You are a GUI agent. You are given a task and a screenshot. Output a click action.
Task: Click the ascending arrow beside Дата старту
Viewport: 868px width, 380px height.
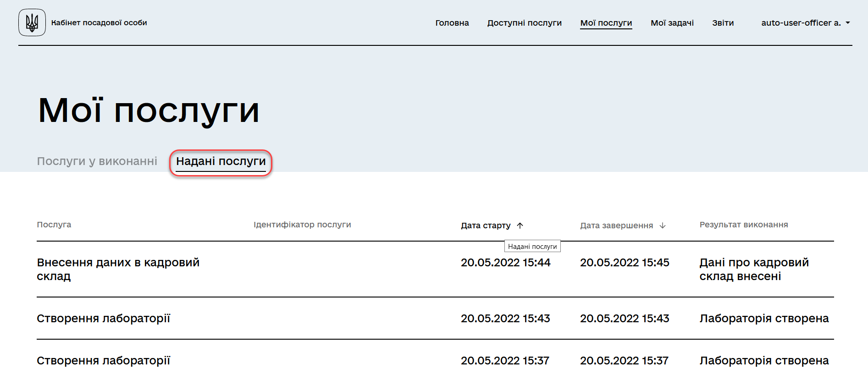pos(520,226)
